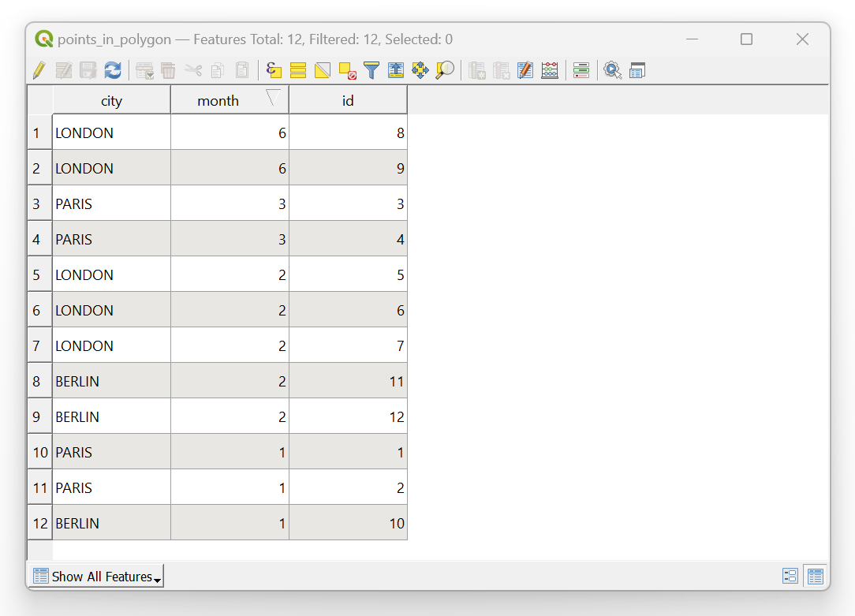Toggle multi-edit mode
This screenshot has height=616, width=855.
point(64,70)
